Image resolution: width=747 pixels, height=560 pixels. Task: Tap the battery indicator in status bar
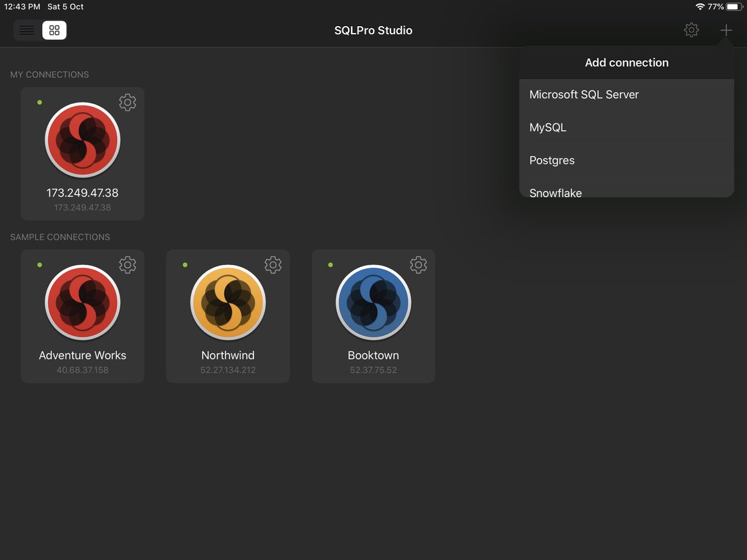tap(734, 7)
